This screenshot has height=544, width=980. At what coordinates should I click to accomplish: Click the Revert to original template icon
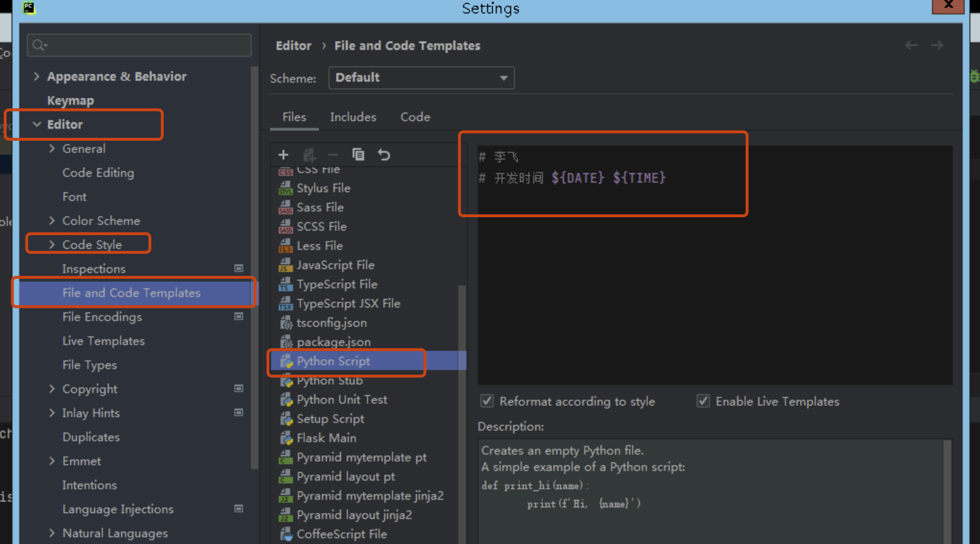pos(384,155)
